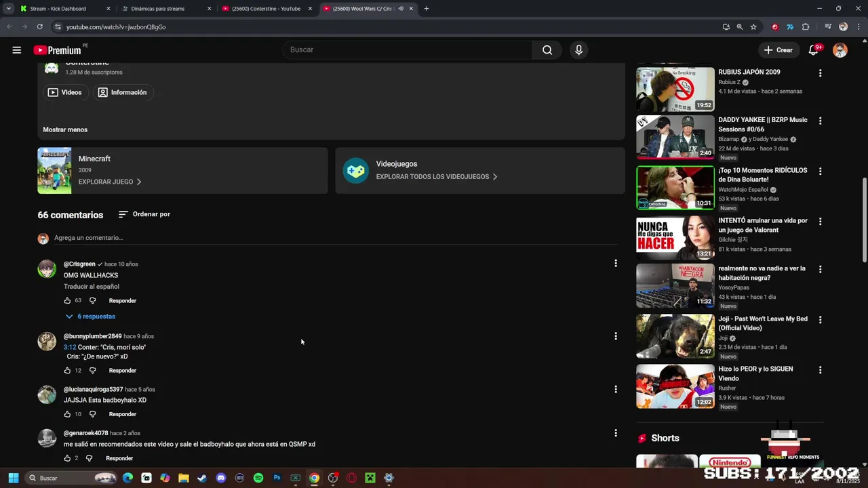Image resolution: width=868 pixels, height=488 pixels.
Task: Reply to @Crisgreen with Responder
Action: pyautogui.click(x=123, y=300)
